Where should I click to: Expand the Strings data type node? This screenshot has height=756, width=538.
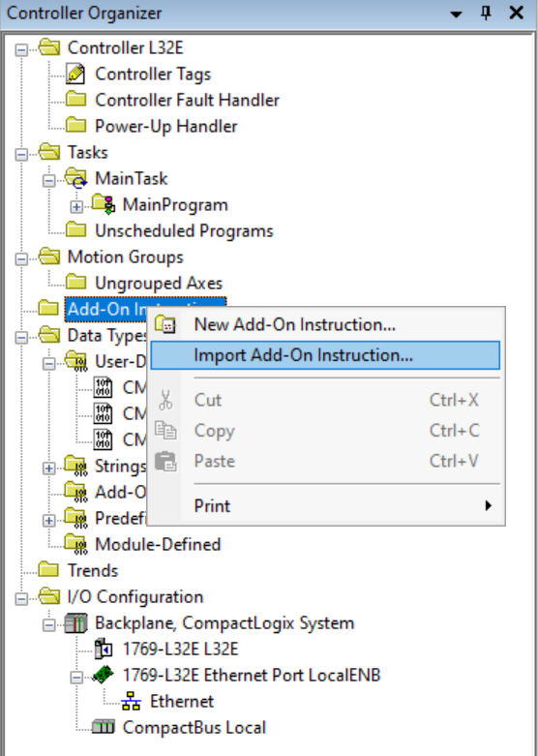click(48, 469)
